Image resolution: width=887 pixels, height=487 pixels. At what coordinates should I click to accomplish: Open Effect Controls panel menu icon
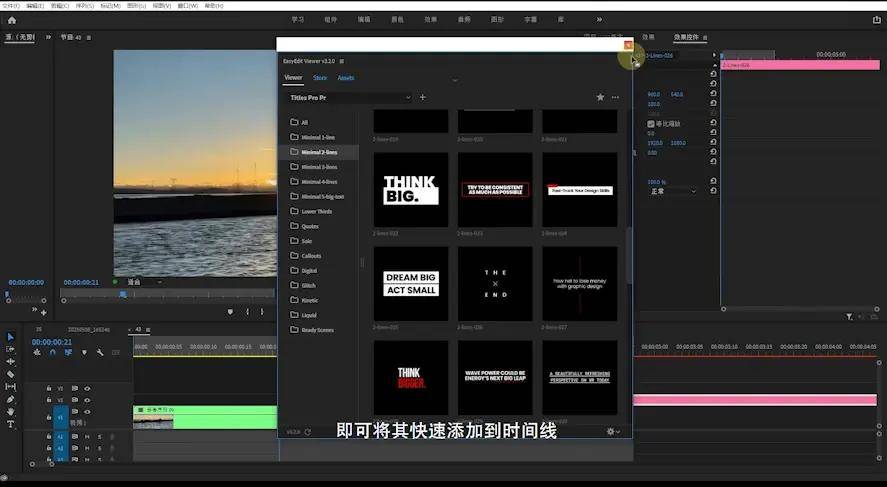pyautogui.click(x=705, y=37)
